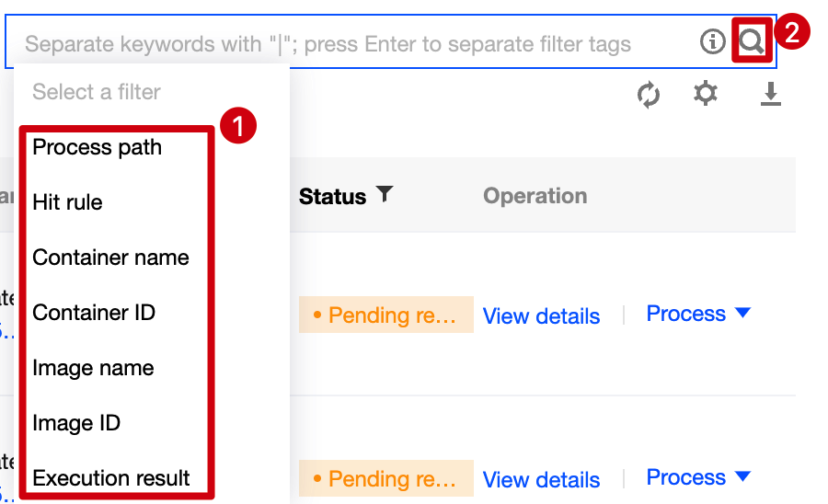Viewport: 828px width, 504px height.
Task: Open View details for the second row
Action: tap(541, 480)
